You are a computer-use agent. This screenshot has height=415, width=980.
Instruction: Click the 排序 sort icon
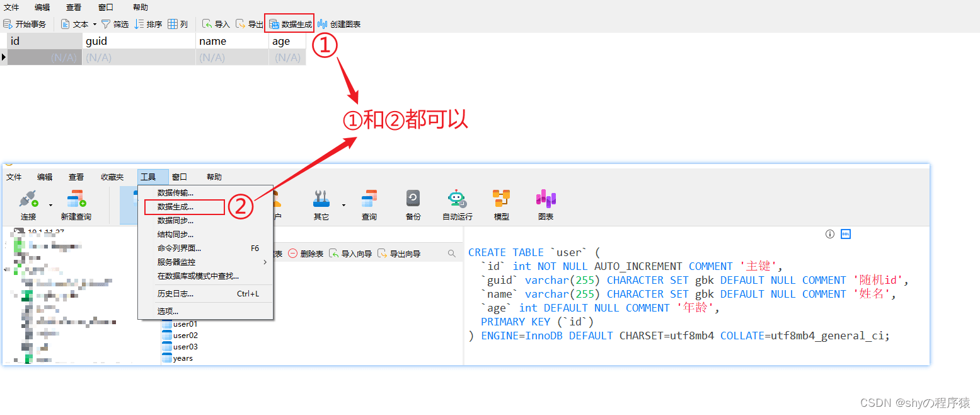139,24
